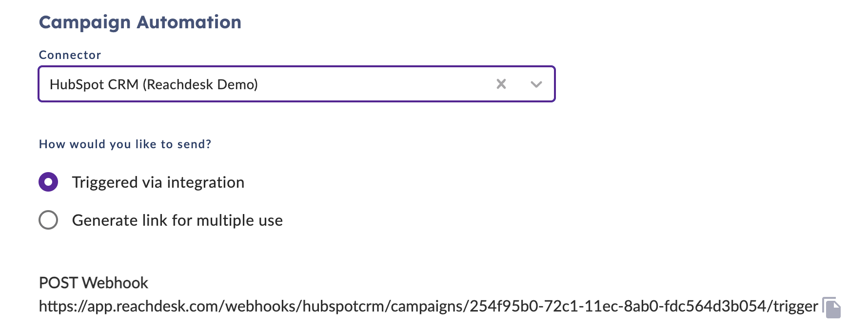Click the word 'trigger' ending the URL
Viewport: 868px width, 332px height.
796,306
